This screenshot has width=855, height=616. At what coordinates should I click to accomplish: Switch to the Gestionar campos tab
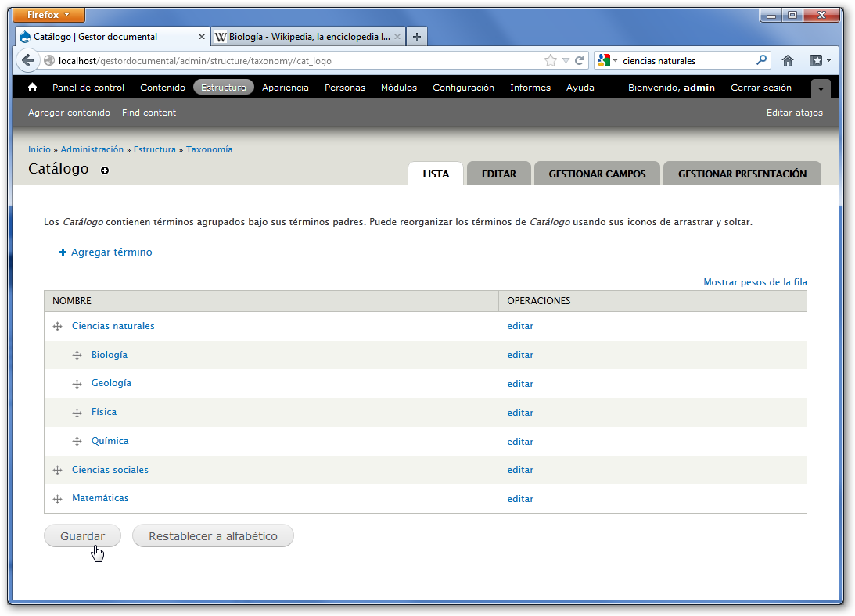[597, 174]
